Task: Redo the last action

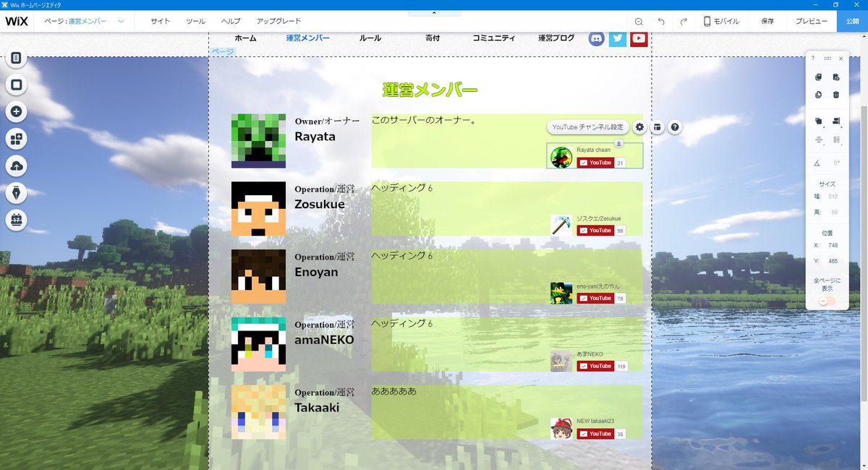Action: click(684, 22)
